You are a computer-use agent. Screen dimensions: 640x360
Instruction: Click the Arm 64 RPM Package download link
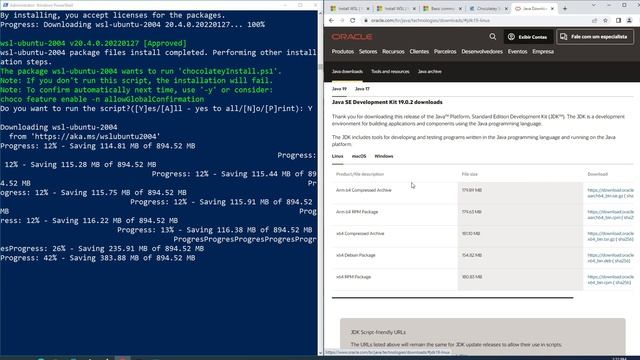point(610,215)
